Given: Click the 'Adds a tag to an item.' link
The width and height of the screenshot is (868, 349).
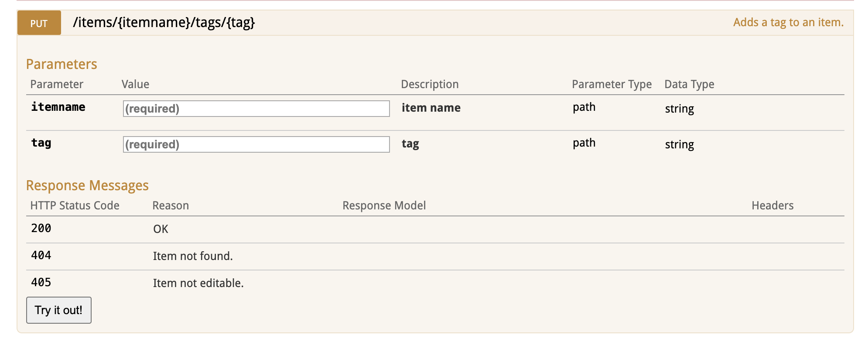Looking at the screenshot, I should pyautogui.click(x=788, y=22).
